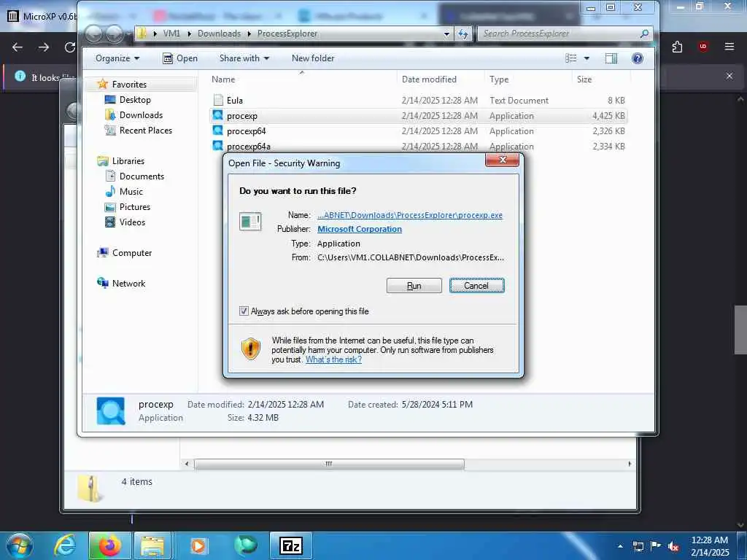The image size is (747, 560).
Task: Click the muted volume tray icon
Action: (x=673, y=547)
